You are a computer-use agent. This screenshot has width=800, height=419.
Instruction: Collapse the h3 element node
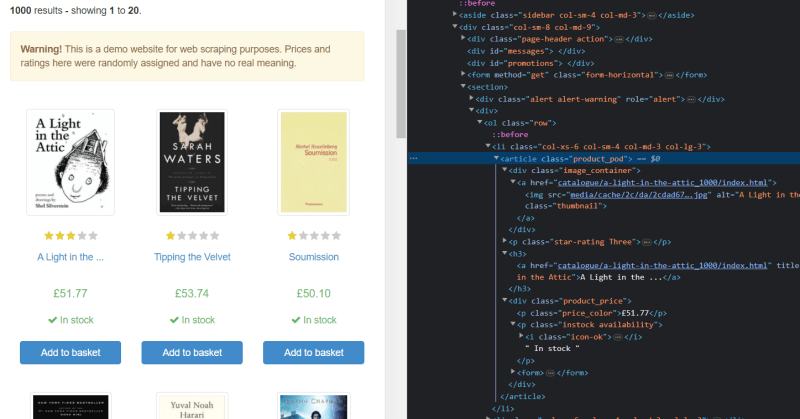click(504, 253)
